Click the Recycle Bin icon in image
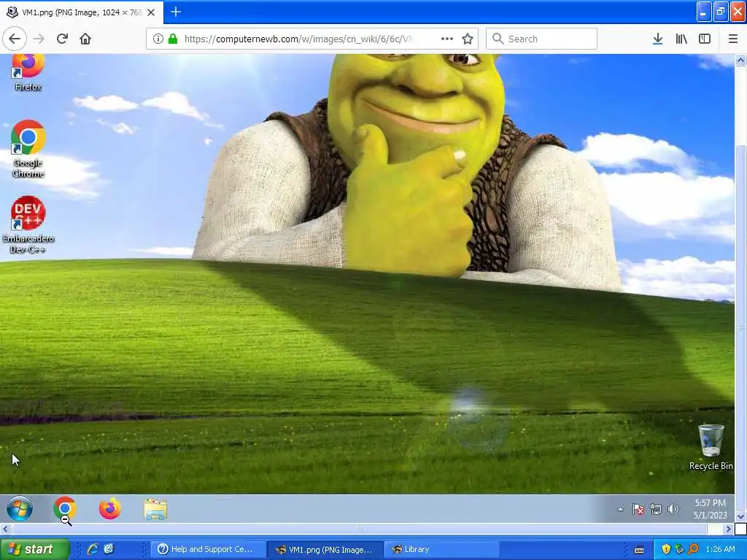 tap(711, 447)
